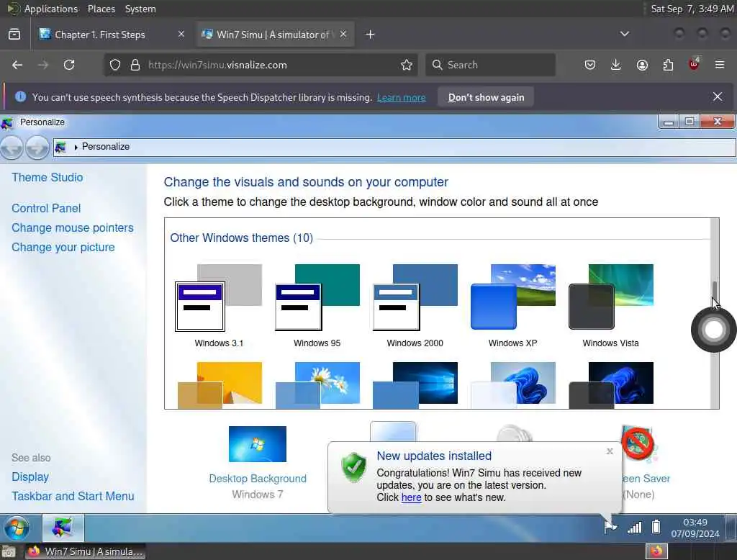Open the list all tabs dropdown
Image resolution: width=737 pixels, height=560 pixels.
click(625, 34)
